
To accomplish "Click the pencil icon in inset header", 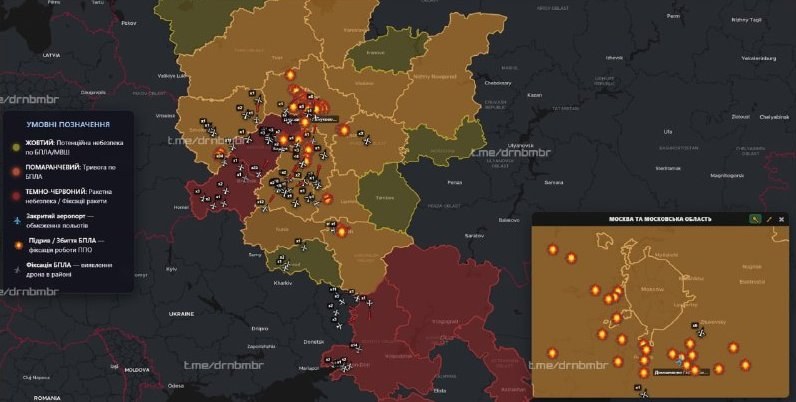I will 769,219.
